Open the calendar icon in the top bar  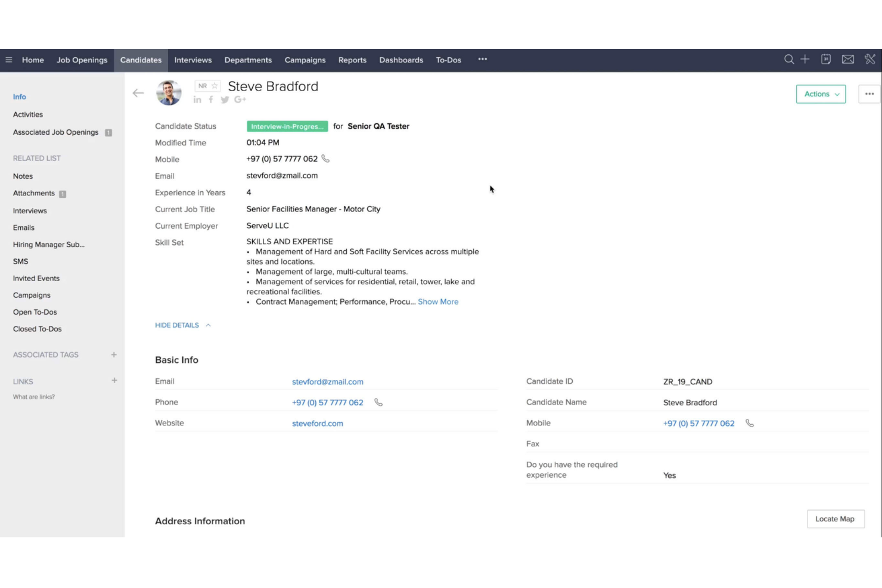coord(826,60)
